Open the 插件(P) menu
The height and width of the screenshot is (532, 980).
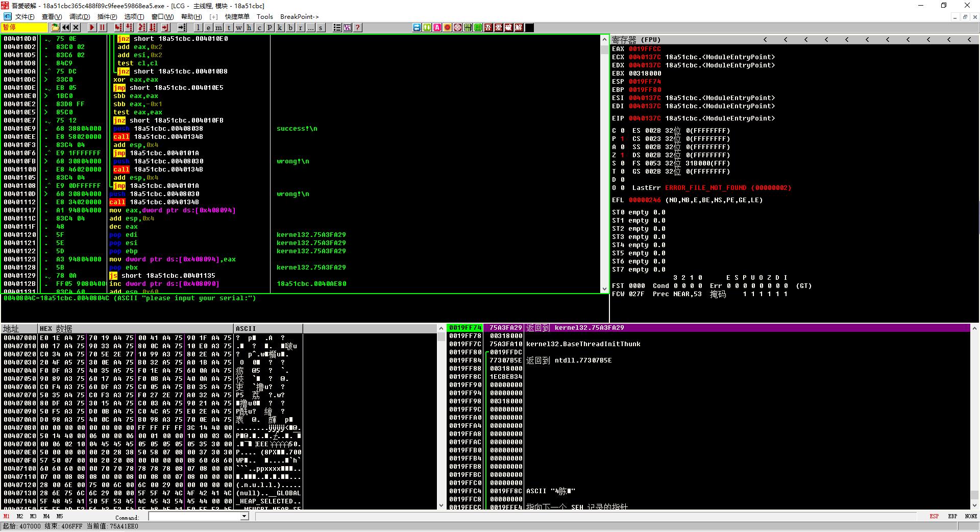click(107, 17)
